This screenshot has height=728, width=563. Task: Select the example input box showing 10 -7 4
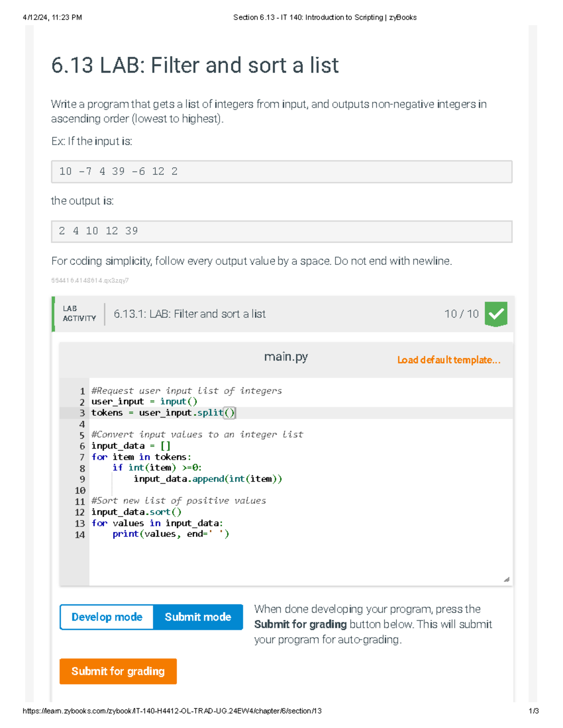[x=281, y=171]
